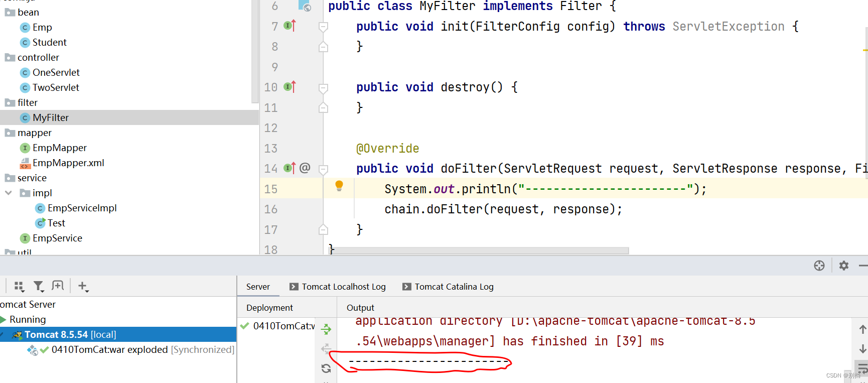Click implements gutter marker on line 14
The width and height of the screenshot is (868, 383).
pyautogui.click(x=290, y=168)
